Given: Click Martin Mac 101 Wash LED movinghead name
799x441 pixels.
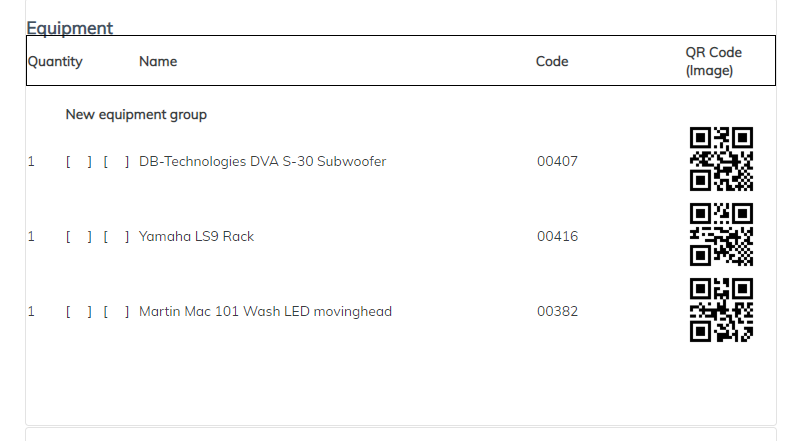Looking at the screenshot, I should pos(265,312).
